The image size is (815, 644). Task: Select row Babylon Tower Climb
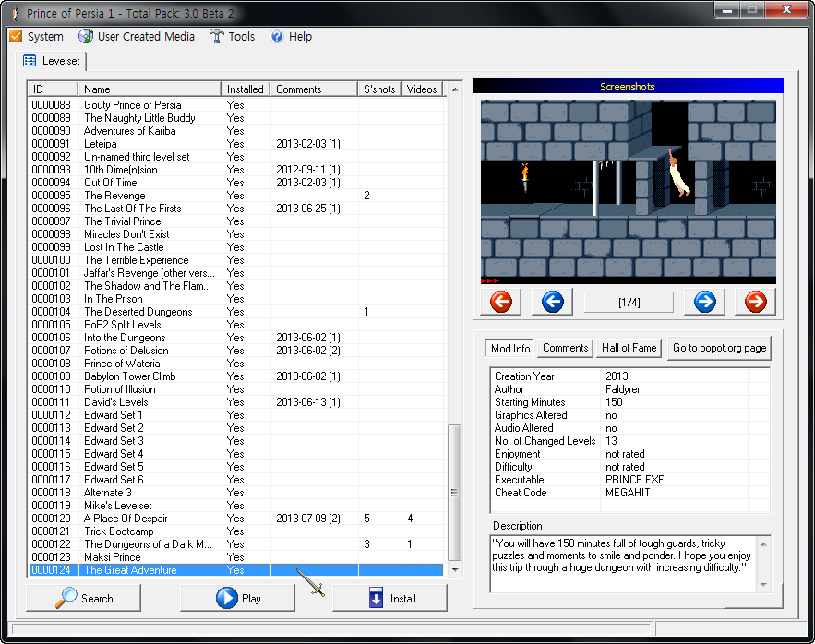click(x=235, y=376)
